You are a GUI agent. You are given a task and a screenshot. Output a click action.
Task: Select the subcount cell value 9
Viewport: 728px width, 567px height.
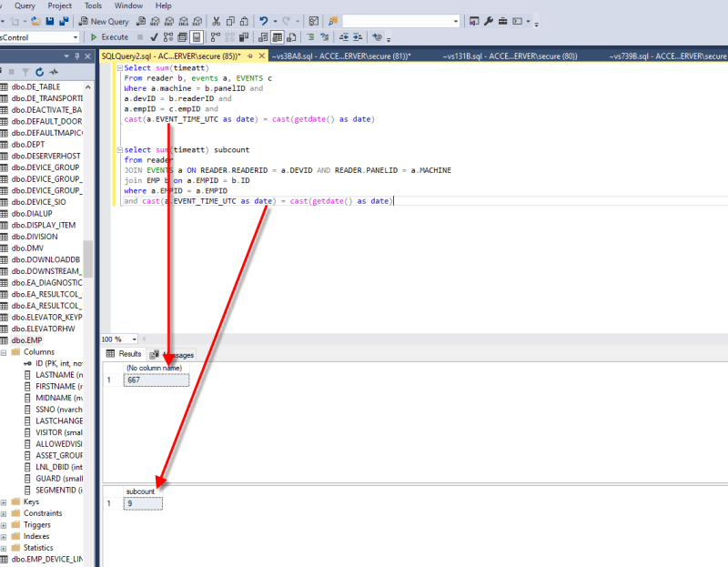tap(143, 503)
